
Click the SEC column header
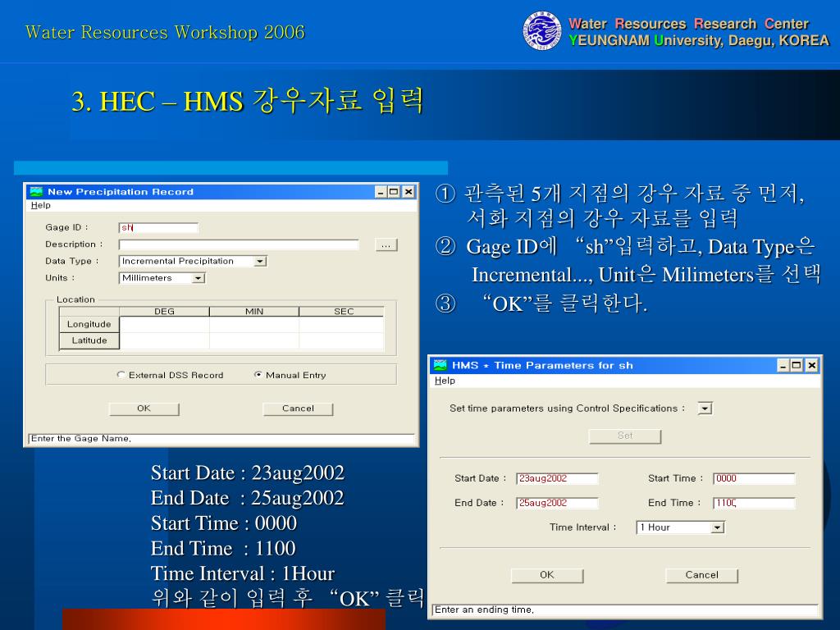[342, 311]
